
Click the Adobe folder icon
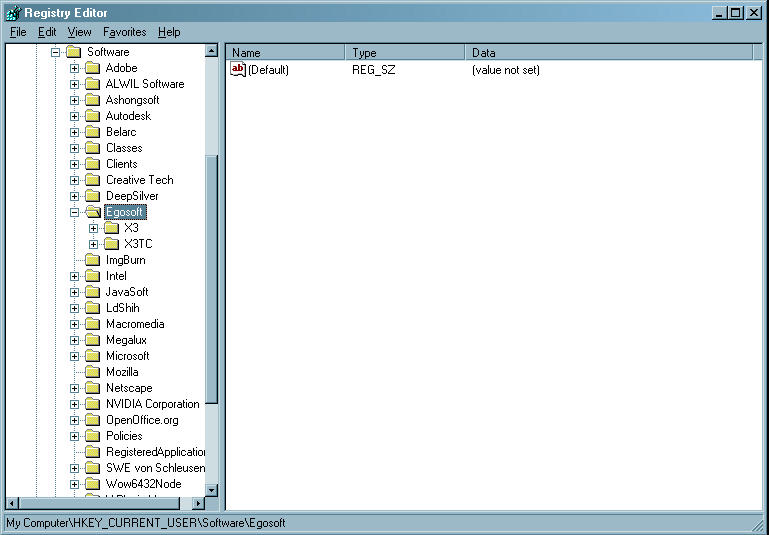point(93,68)
